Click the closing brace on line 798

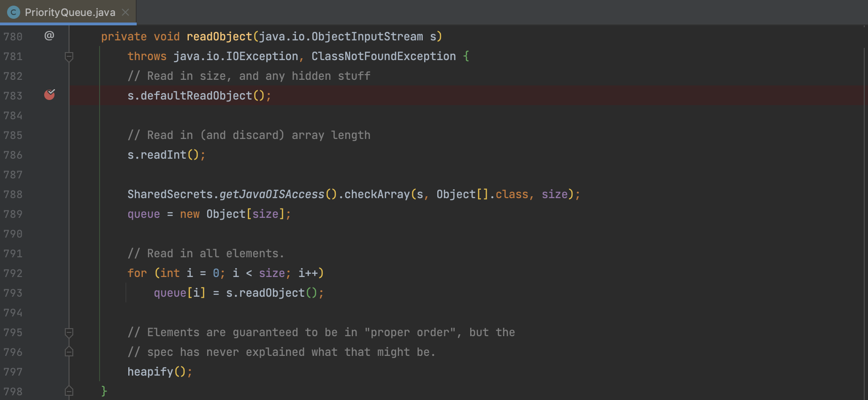(104, 391)
